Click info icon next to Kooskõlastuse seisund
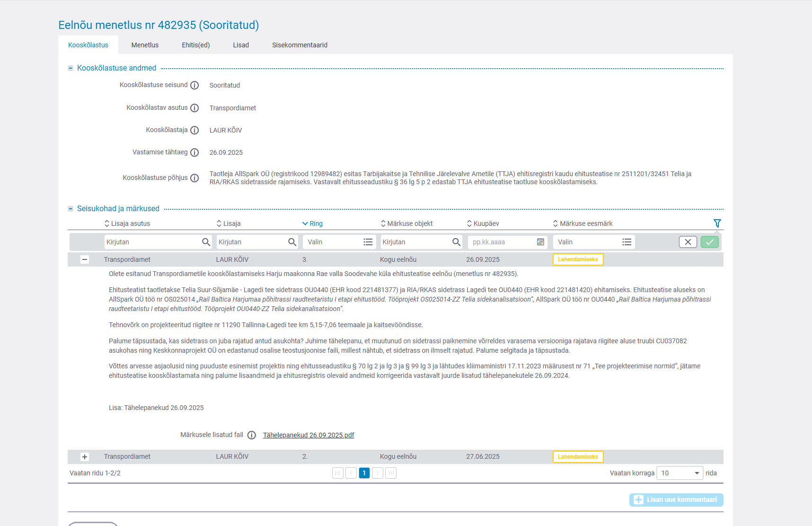812x526 pixels. [x=194, y=85]
